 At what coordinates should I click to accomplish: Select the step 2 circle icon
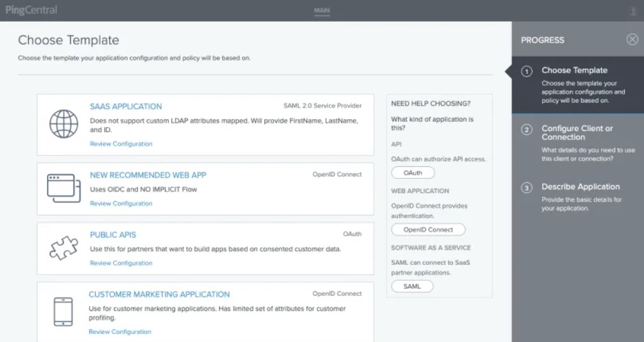[527, 130]
